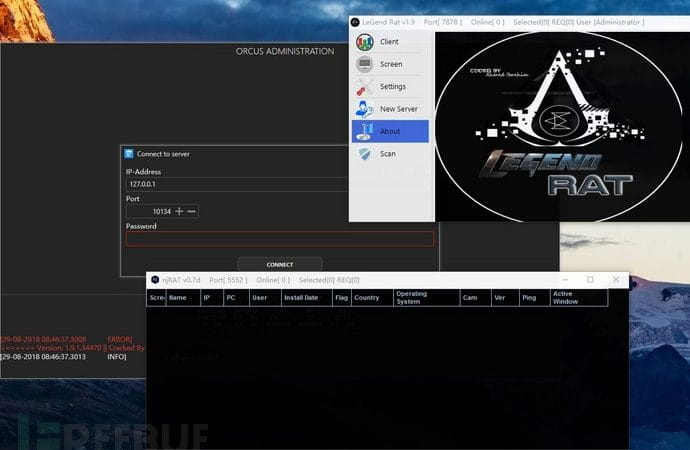690x450 pixels.
Task: Click the njRAT title bar app icon
Action: [155, 280]
